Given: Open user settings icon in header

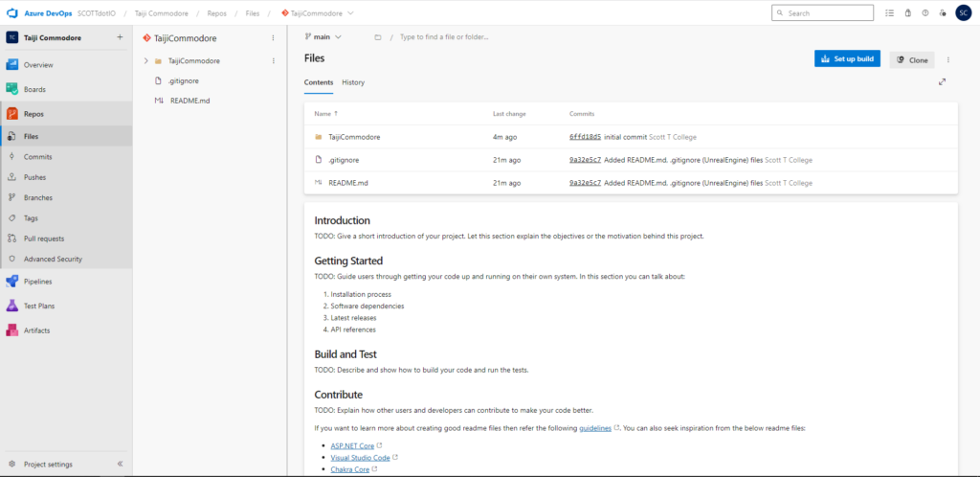Looking at the screenshot, I should pyautogui.click(x=943, y=13).
